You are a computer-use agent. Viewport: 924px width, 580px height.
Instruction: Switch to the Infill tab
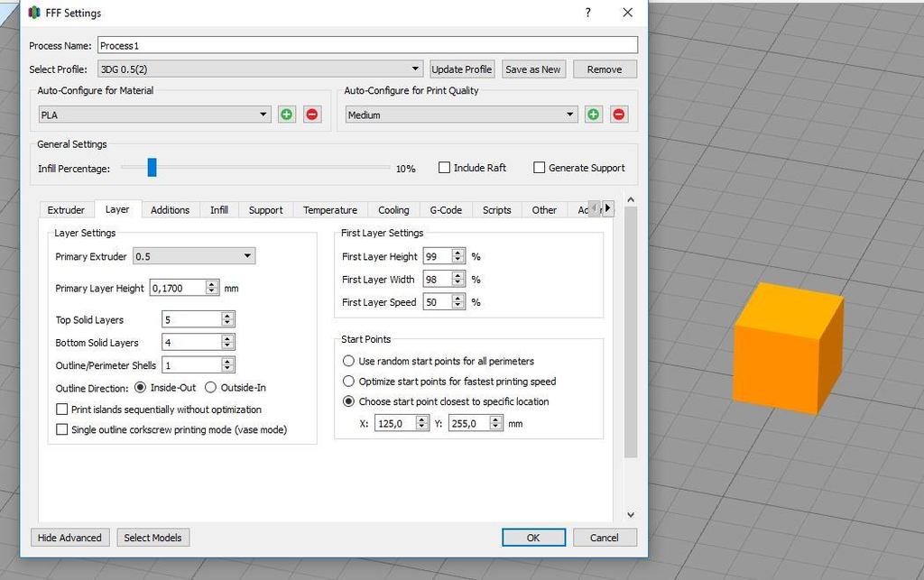coord(219,210)
